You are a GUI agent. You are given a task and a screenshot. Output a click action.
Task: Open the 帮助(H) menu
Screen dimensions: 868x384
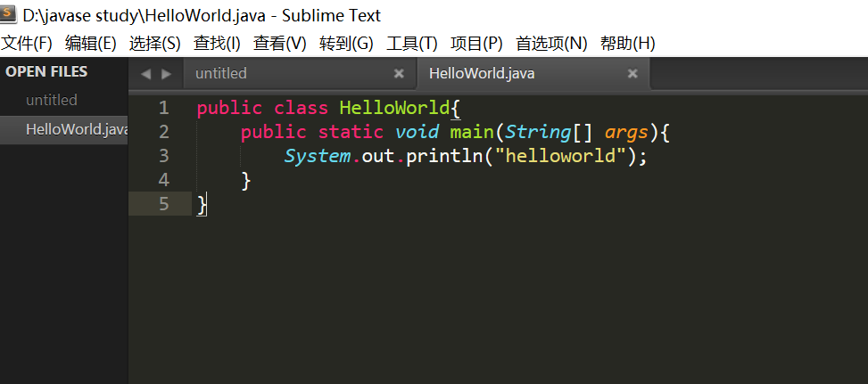pyautogui.click(x=628, y=44)
